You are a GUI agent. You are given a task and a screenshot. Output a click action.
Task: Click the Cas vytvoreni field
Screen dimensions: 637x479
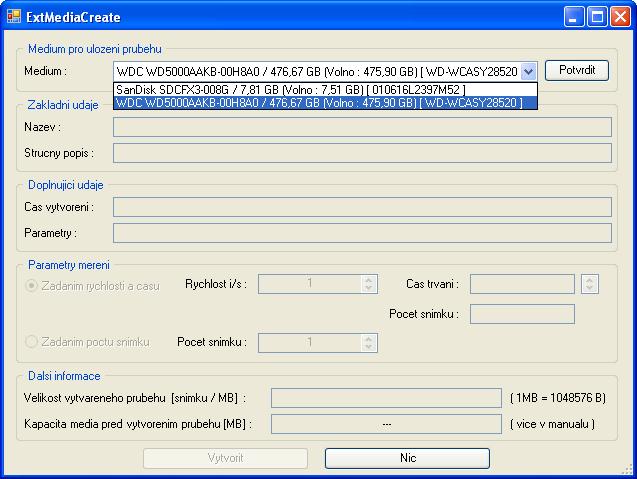coord(362,207)
